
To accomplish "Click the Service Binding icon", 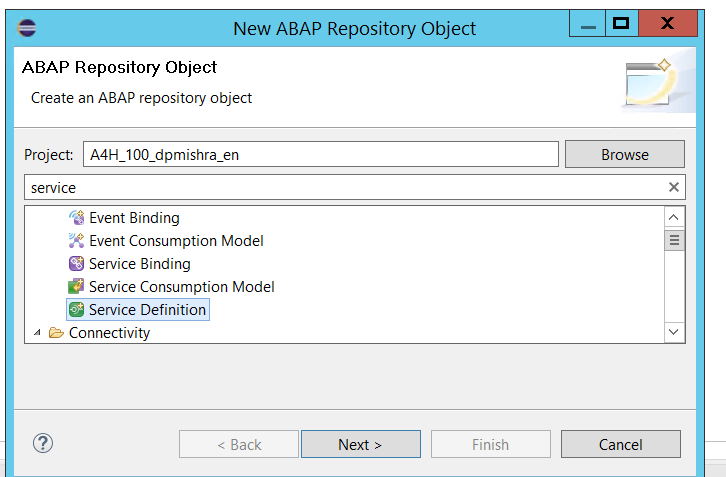I will pyautogui.click(x=76, y=264).
